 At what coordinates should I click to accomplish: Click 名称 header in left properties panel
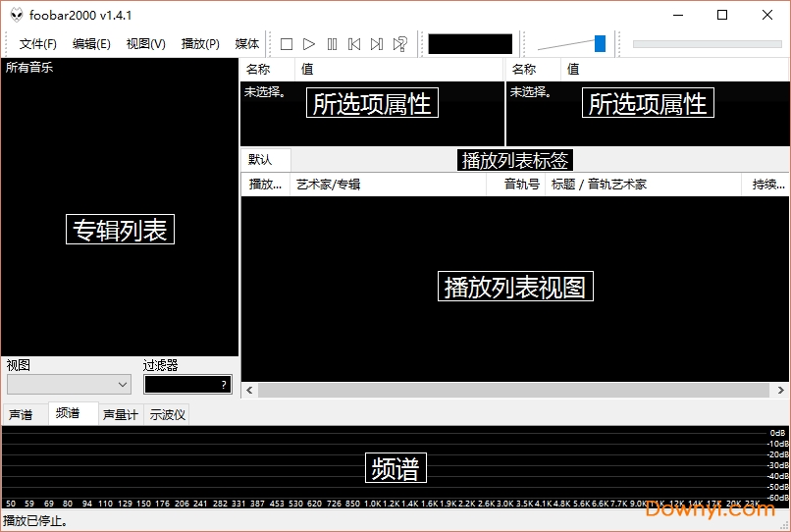pos(267,69)
